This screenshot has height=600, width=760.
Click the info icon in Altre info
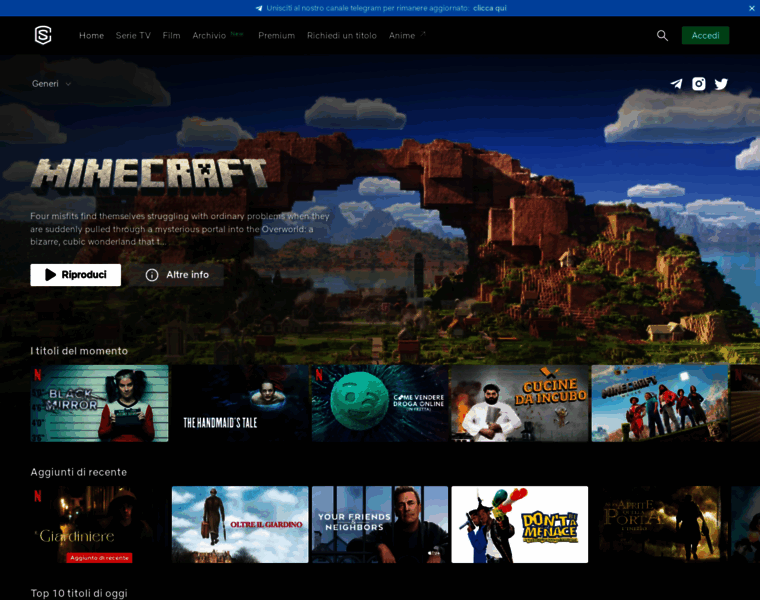(x=152, y=275)
